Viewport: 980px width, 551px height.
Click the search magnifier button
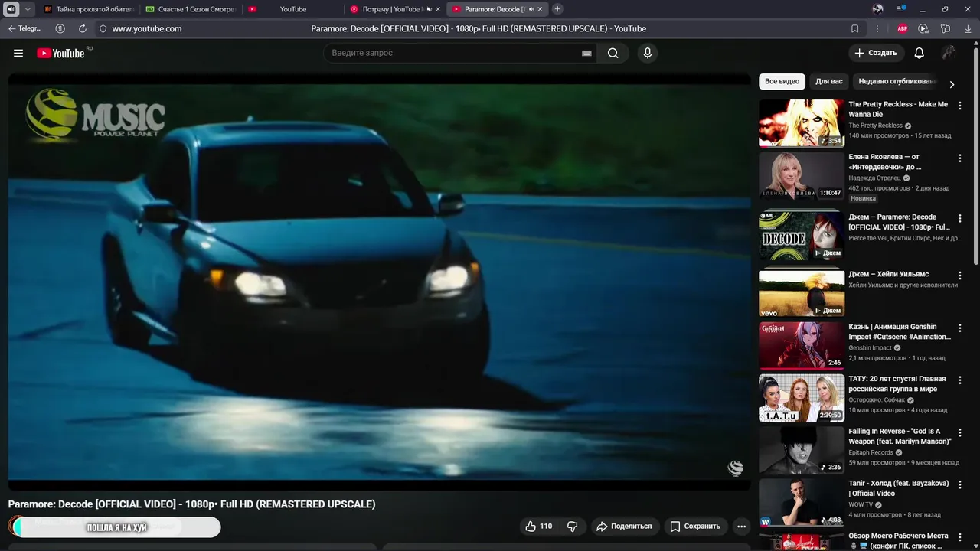tap(613, 53)
